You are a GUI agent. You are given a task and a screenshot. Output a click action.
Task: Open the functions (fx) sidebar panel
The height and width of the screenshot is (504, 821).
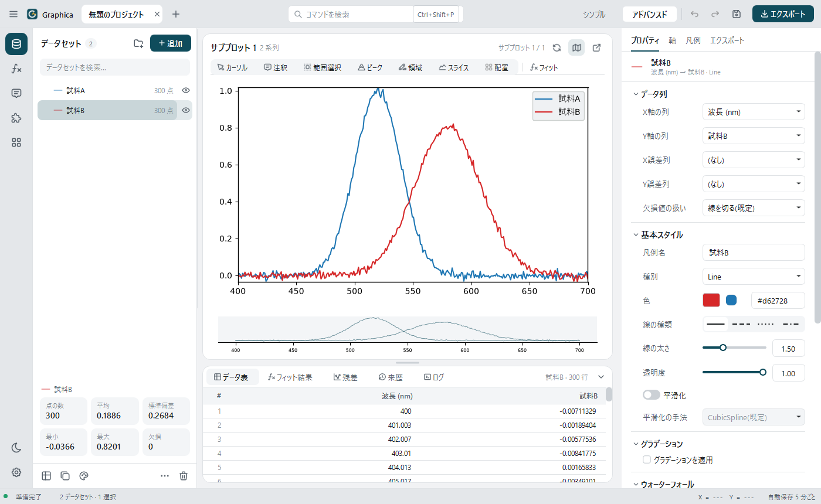pos(16,69)
